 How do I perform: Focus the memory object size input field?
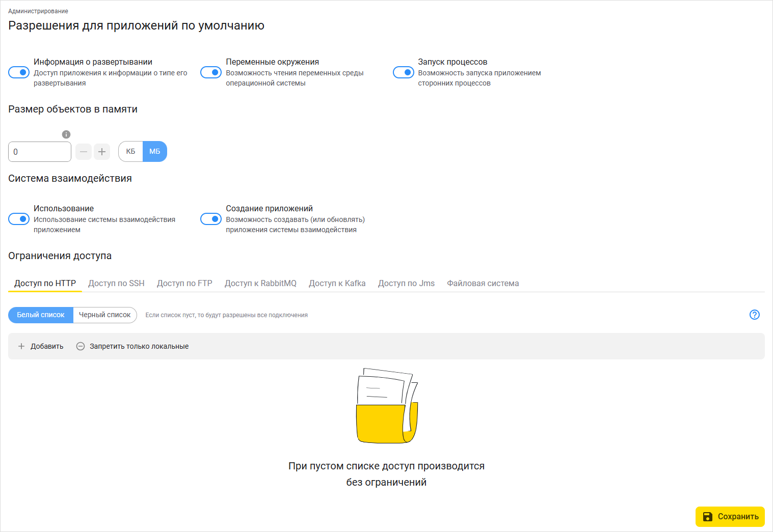click(40, 152)
